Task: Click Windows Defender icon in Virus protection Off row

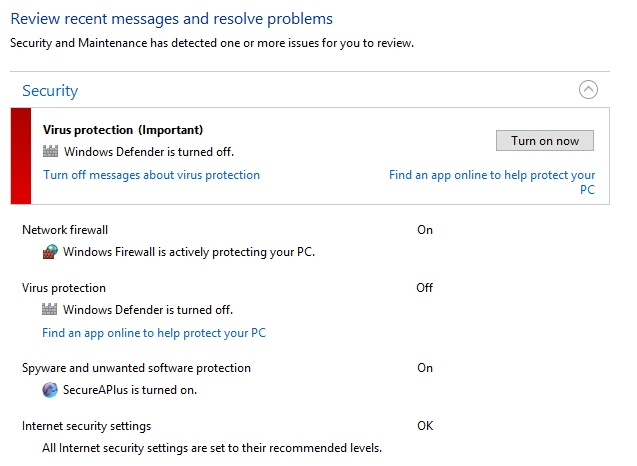Action: pyautogui.click(x=50, y=310)
